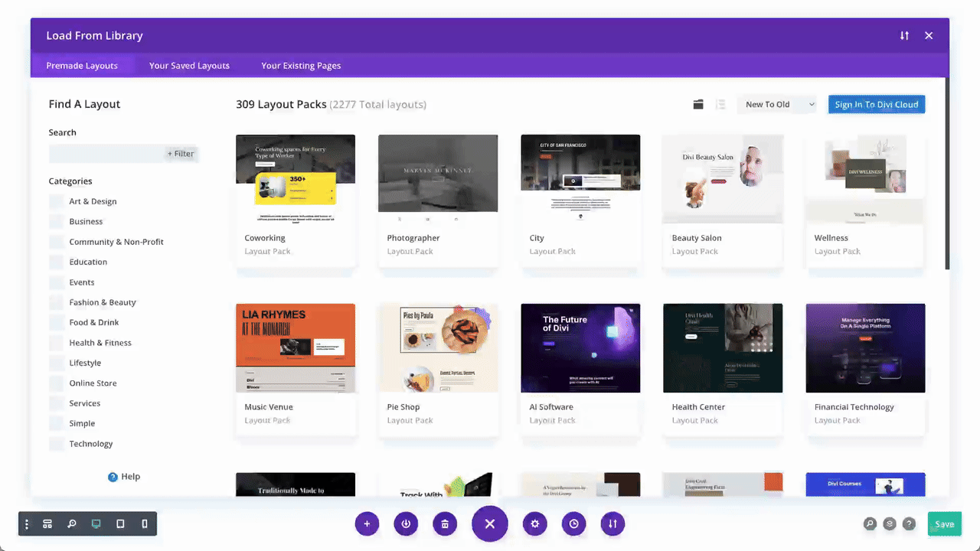This screenshot has width=980, height=551.
Task: Switch to Your Saved Layouts tab
Action: click(x=189, y=66)
